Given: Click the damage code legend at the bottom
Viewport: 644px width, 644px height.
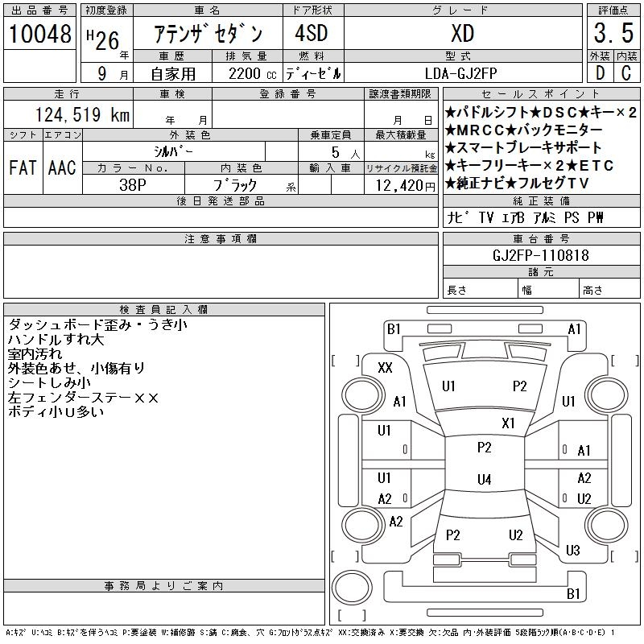Looking at the screenshot, I should [x=310, y=632].
